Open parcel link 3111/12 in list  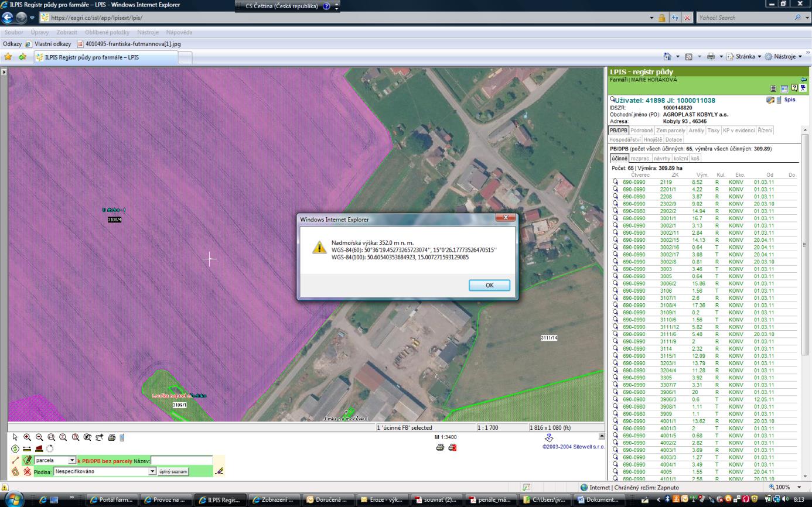point(670,327)
